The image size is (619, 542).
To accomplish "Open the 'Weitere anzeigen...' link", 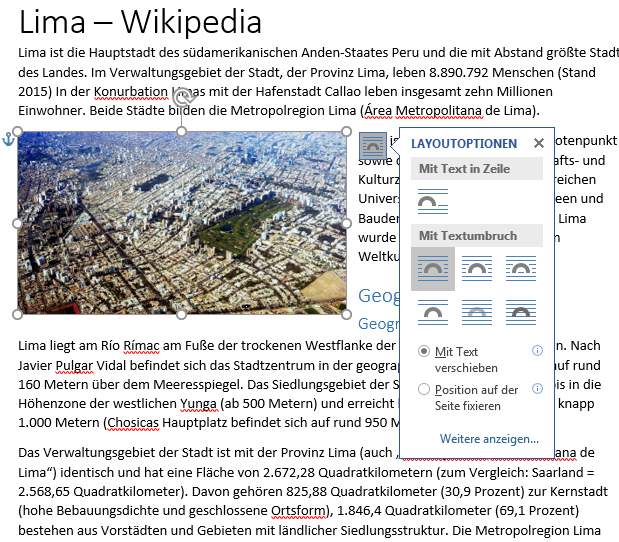I will tap(489, 439).
